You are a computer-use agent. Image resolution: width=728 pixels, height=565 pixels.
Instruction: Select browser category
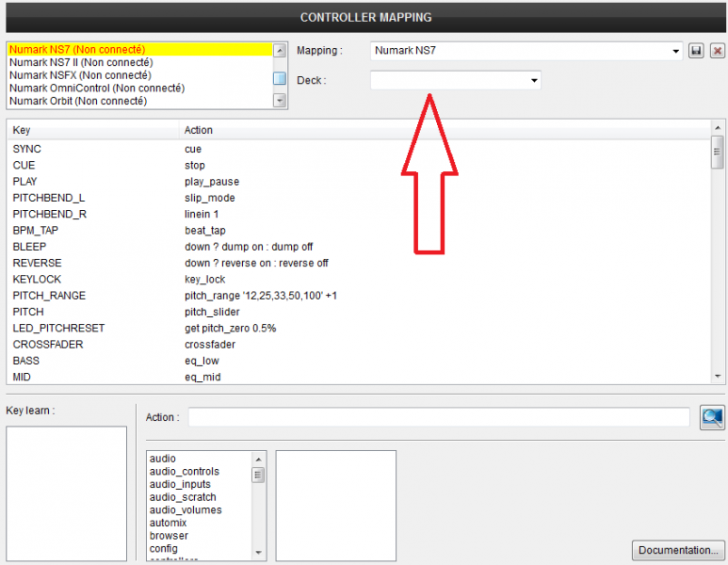tap(199, 536)
